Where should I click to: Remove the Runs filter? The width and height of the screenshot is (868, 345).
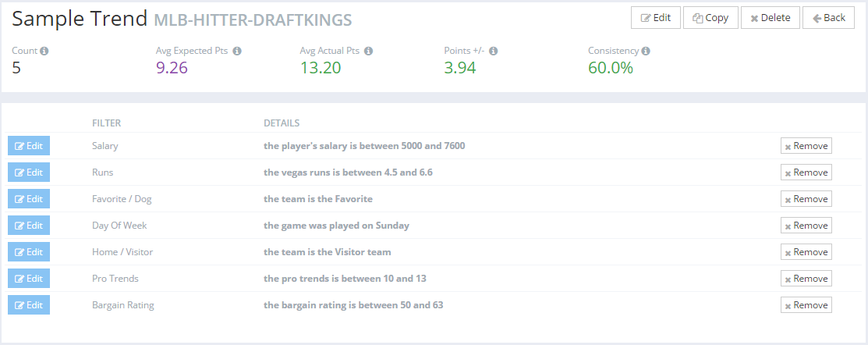point(806,172)
